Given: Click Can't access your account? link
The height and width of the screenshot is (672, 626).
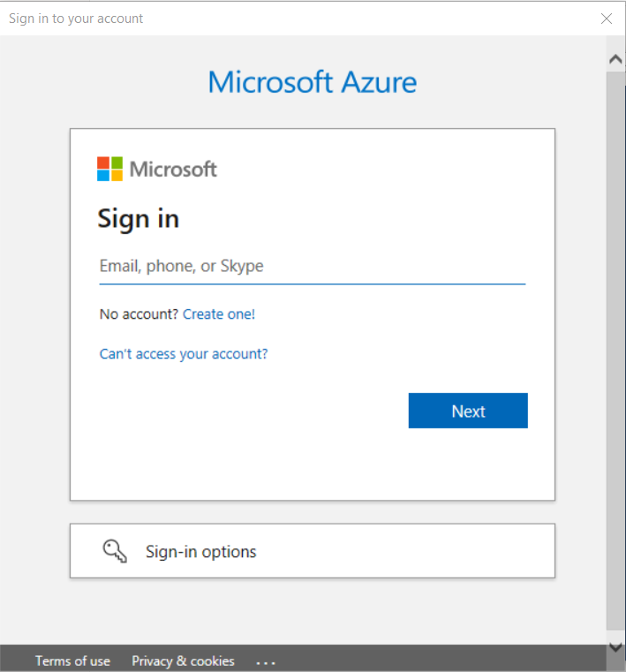Looking at the screenshot, I should [x=184, y=354].
